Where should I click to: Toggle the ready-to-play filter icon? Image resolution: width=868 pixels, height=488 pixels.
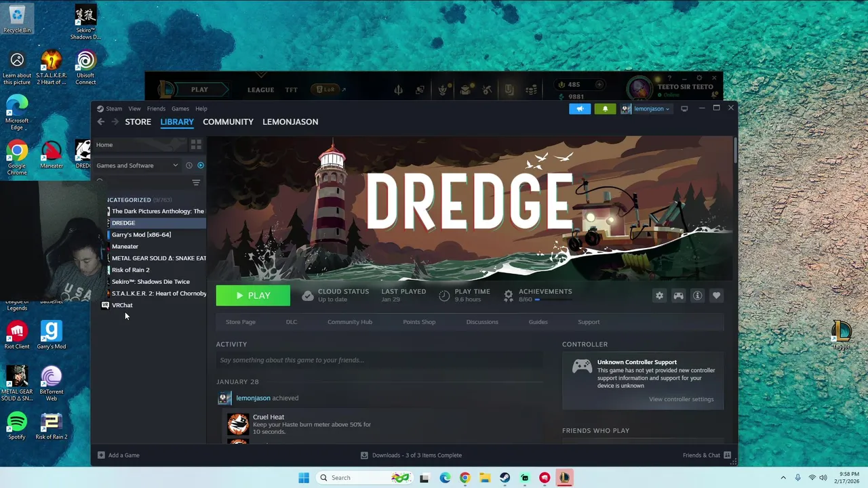click(200, 165)
